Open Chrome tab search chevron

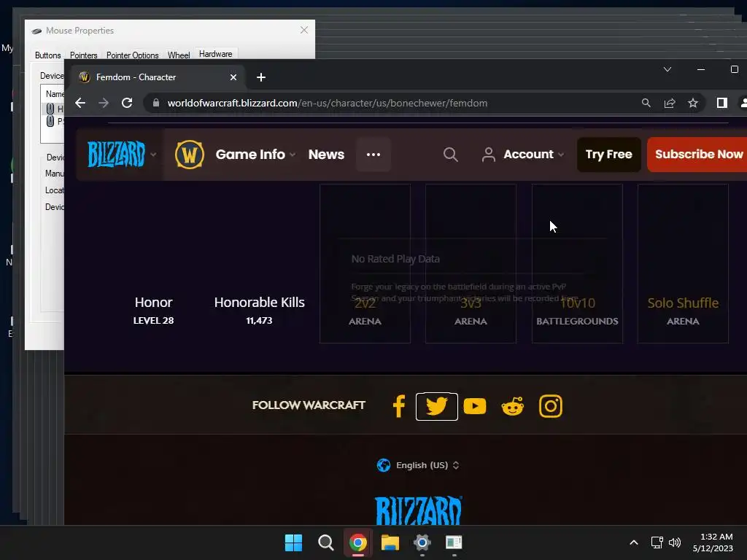click(x=667, y=69)
